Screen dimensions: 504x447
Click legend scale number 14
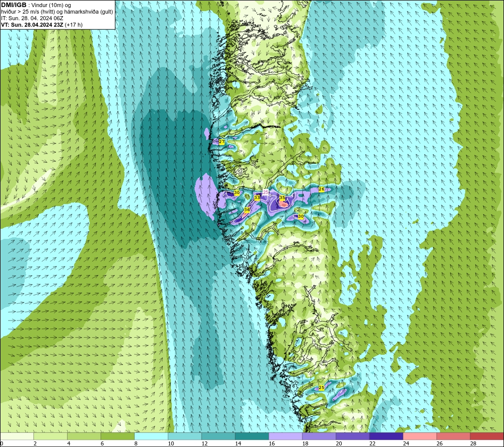pyautogui.click(x=238, y=443)
